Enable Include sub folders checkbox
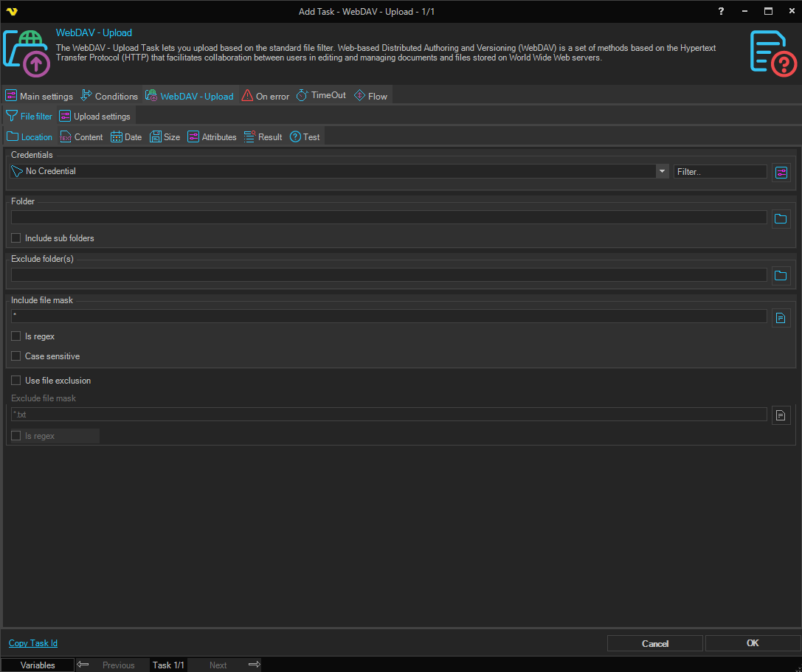 [x=16, y=238]
